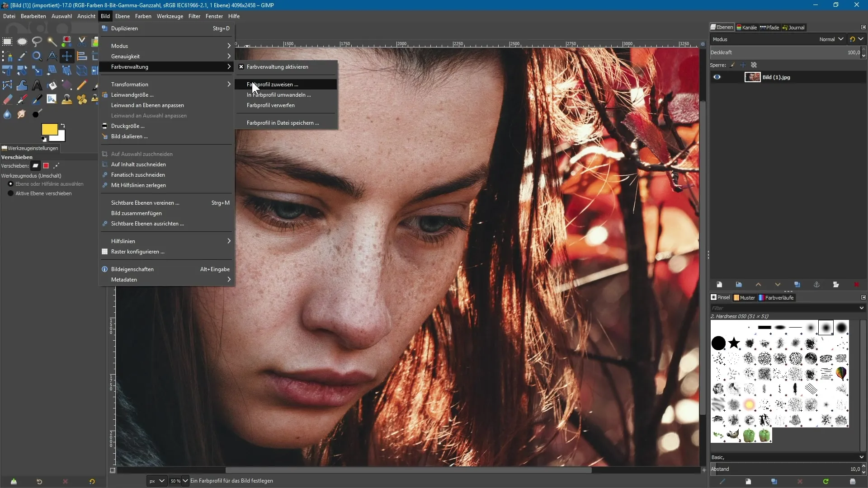Switch to the Kanäle tab
Image resolution: width=868 pixels, height=488 pixels.
(747, 28)
